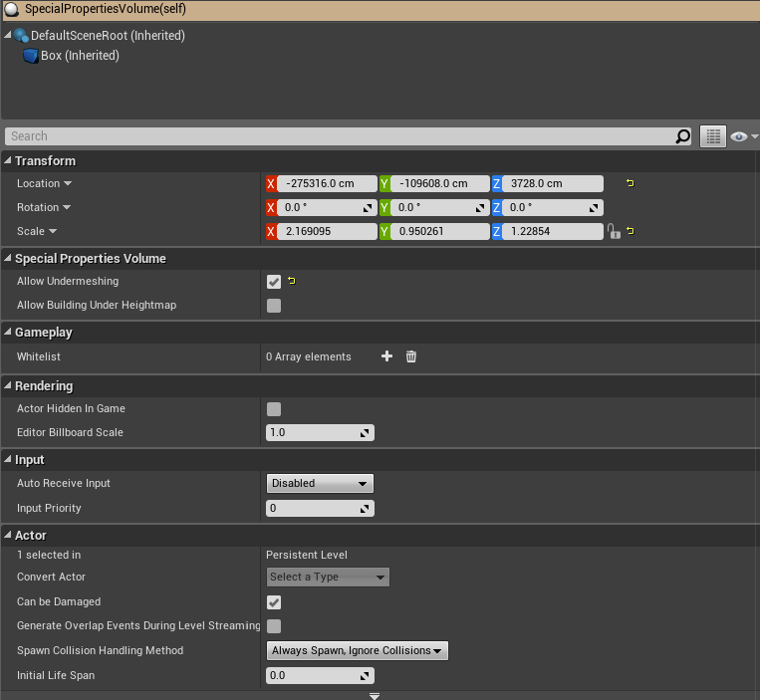Select Box (Inherited) component
The height and width of the screenshot is (700, 760).
pyautogui.click(x=79, y=56)
